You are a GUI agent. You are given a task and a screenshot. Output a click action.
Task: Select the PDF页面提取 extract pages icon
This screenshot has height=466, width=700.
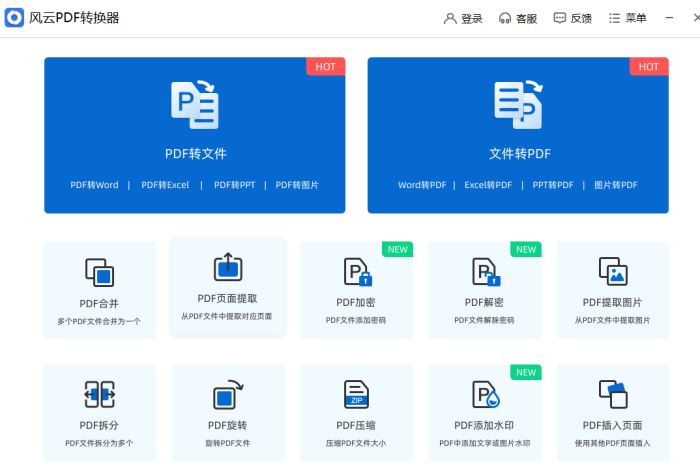(x=228, y=267)
